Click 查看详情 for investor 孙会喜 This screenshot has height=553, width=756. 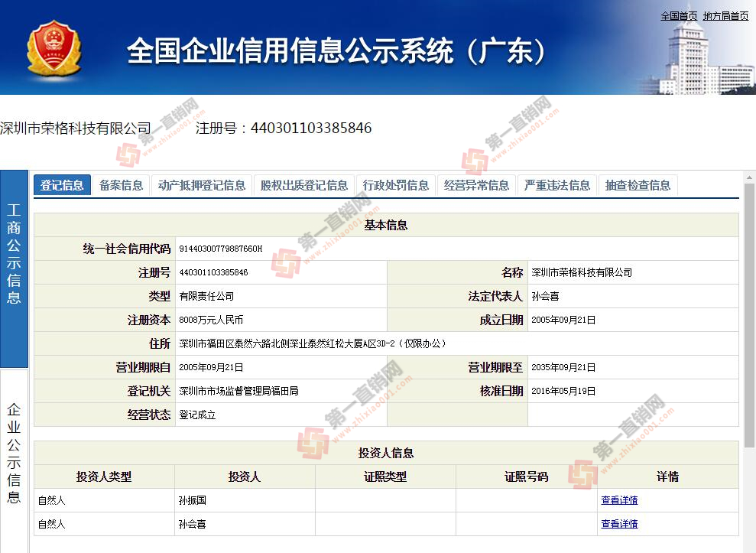pos(619,524)
